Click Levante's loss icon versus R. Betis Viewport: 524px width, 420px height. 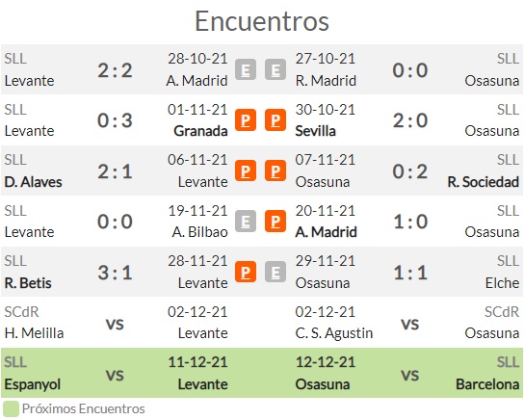click(246, 272)
